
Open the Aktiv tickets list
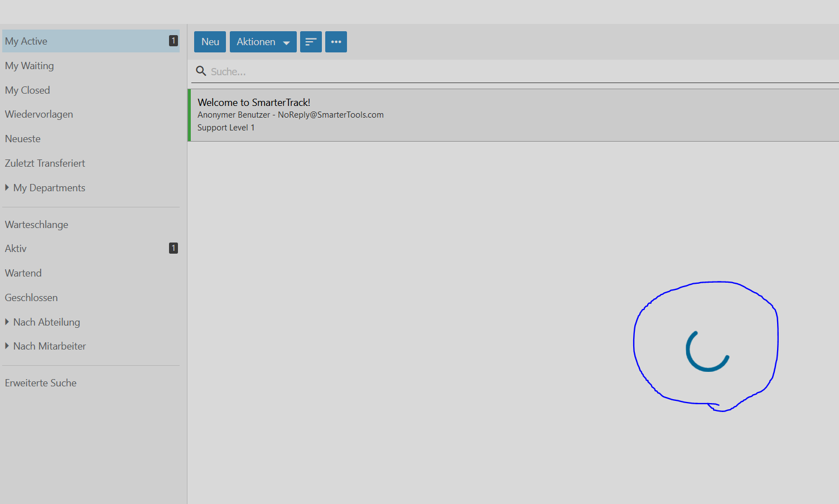[16, 249]
